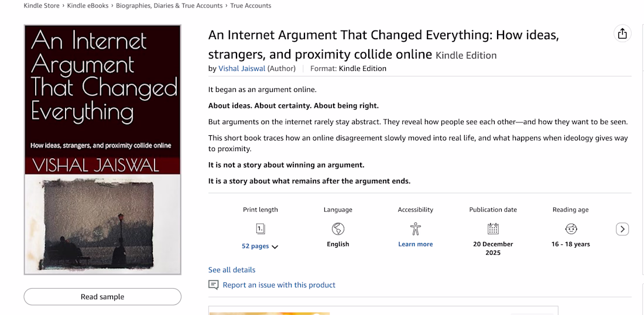644x315 pixels.
Task: Click the book cover image
Action: [x=102, y=149]
